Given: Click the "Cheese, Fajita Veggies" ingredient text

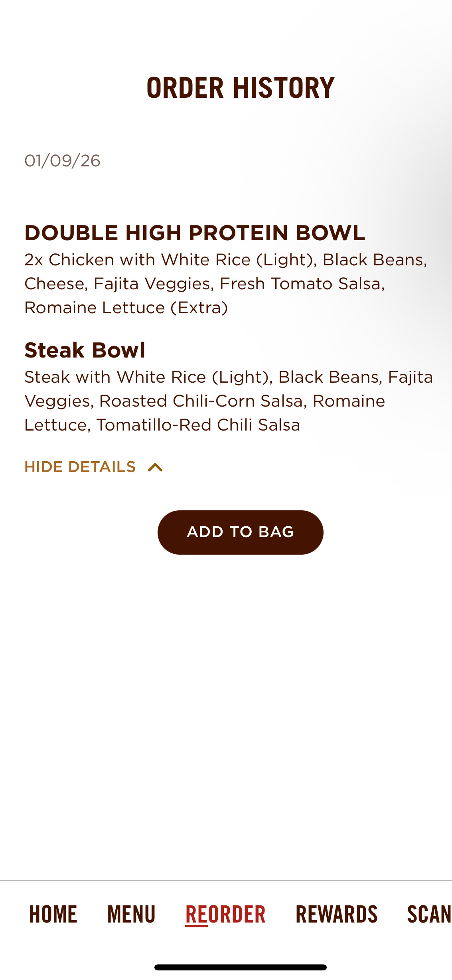Looking at the screenshot, I should coord(116,284).
